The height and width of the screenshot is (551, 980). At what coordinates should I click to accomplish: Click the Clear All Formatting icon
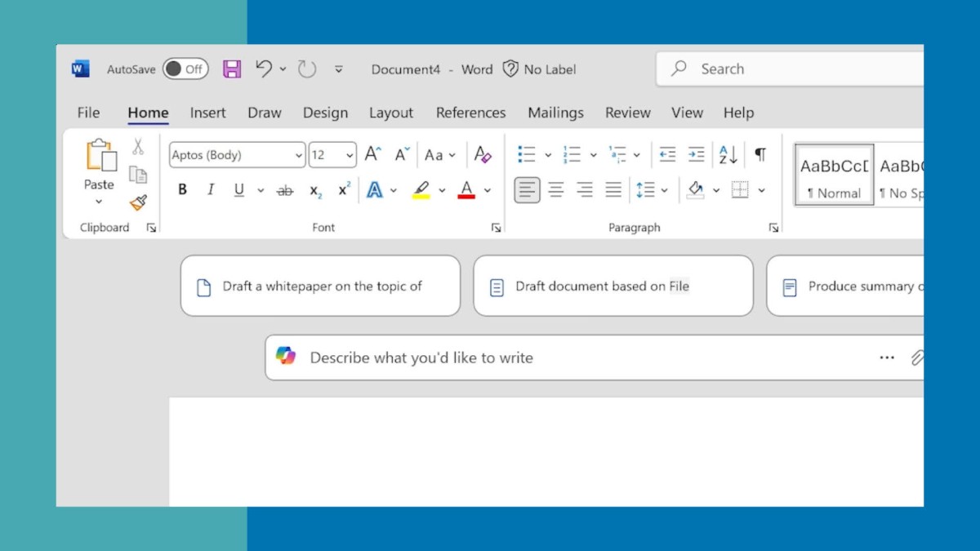pos(483,154)
